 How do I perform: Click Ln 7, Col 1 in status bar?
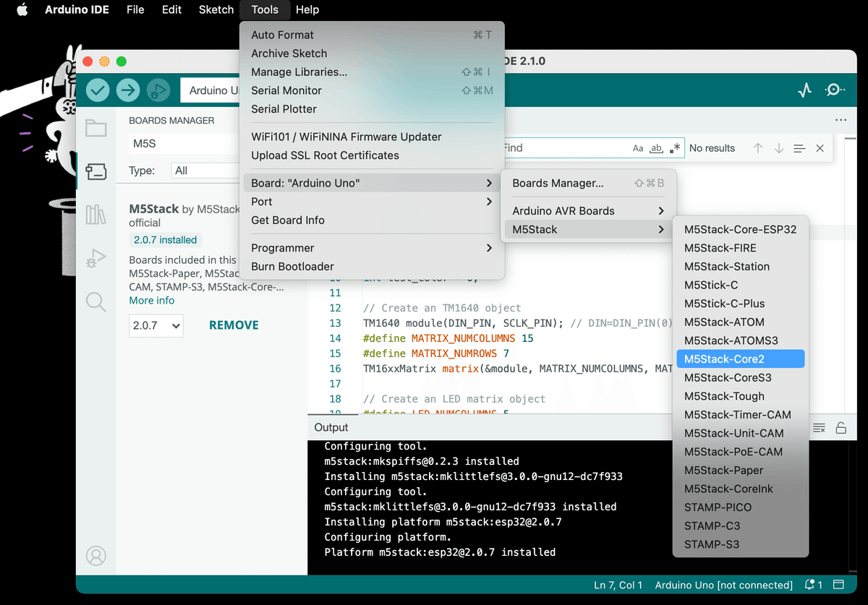(618, 585)
